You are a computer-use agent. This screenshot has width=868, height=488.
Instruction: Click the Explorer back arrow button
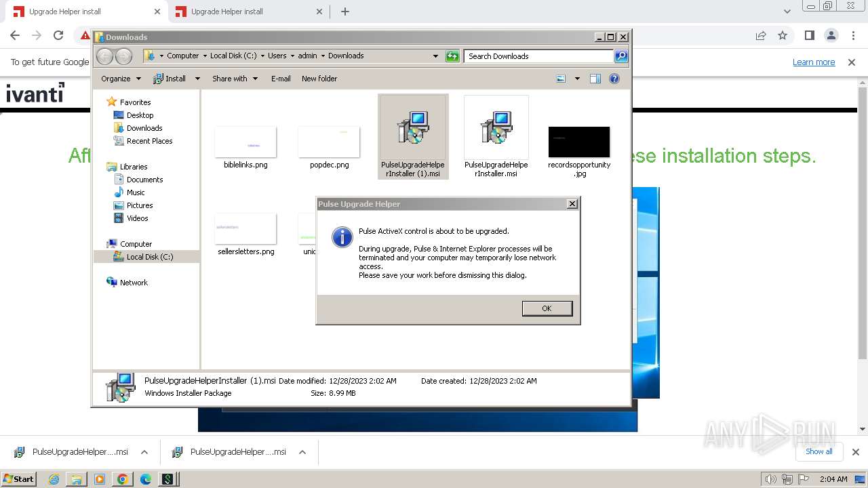[104, 56]
